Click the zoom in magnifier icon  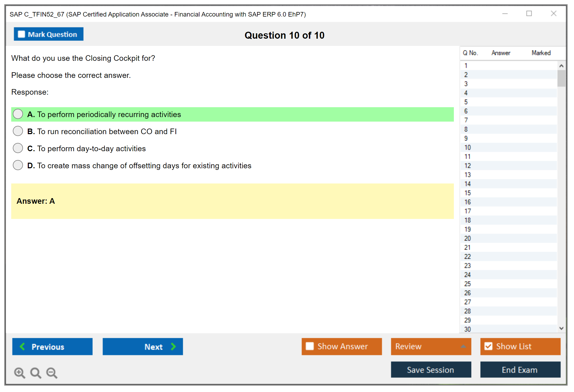(x=19, y=373)
